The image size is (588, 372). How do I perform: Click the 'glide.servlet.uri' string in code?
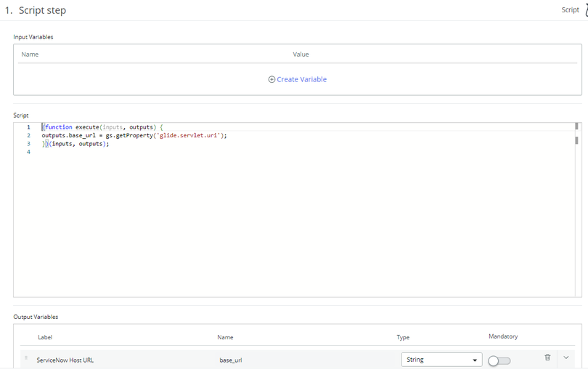click(188, 136)
